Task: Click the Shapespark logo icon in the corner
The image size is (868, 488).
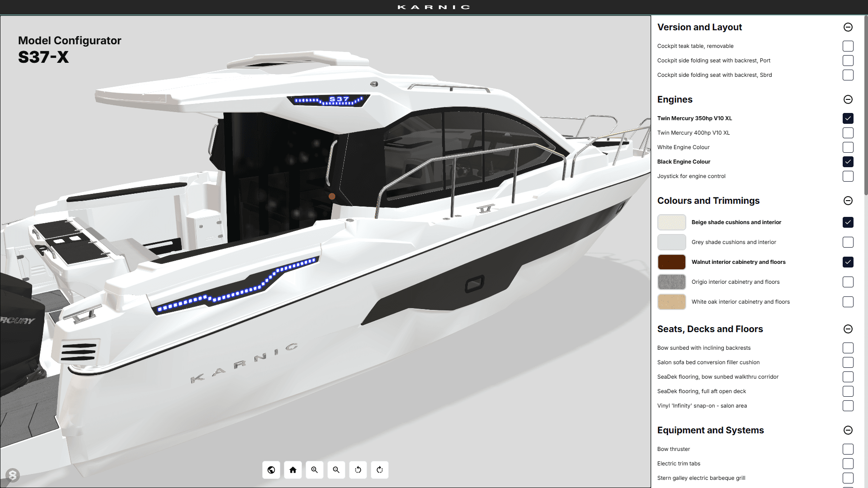Action: (x=13, y=475)
